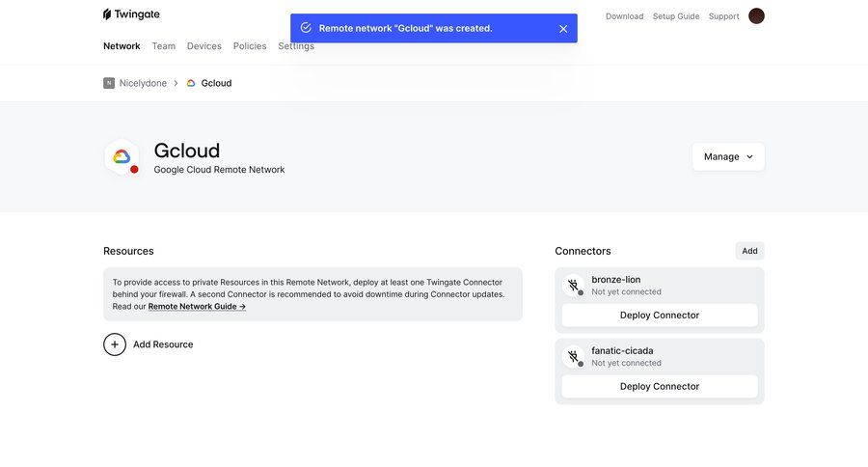
Task: Click the notification checkmark icon
Action: 306,28
